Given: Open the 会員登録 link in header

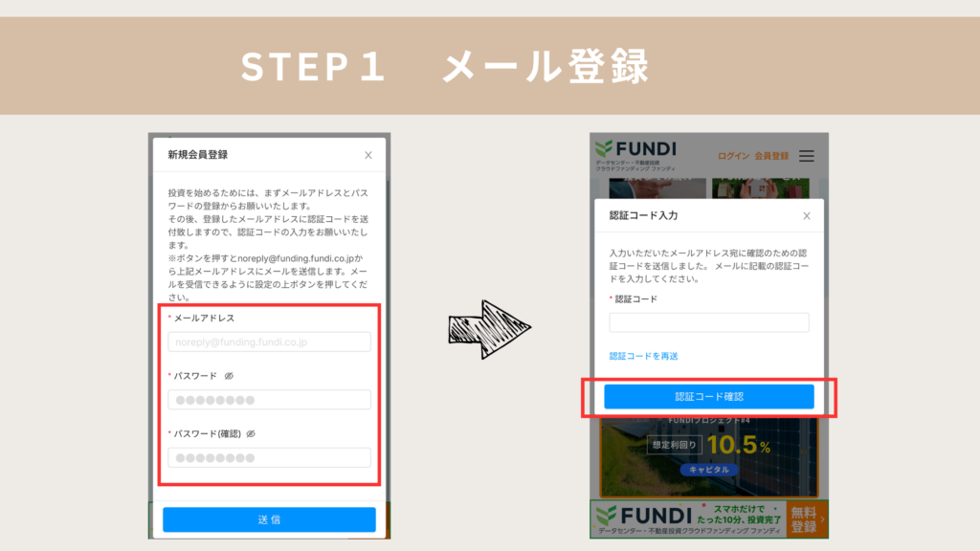Looking at the screenshot, I should [x=771, y=156].
